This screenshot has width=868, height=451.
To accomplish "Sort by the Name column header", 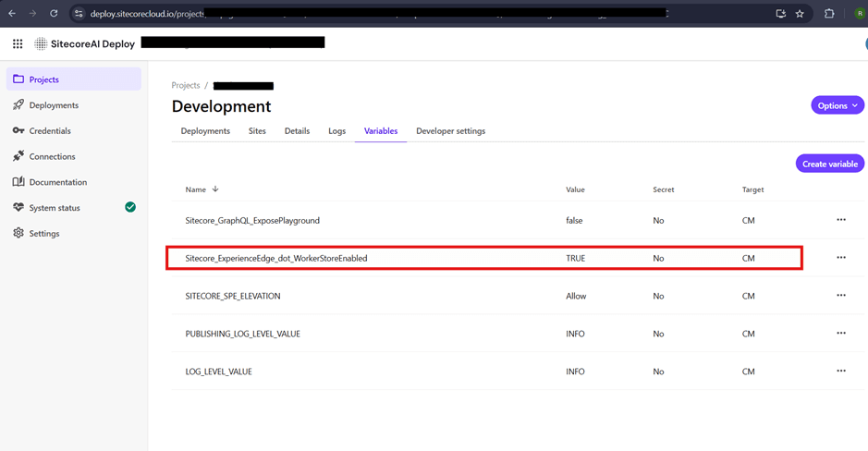I will 196,189.
